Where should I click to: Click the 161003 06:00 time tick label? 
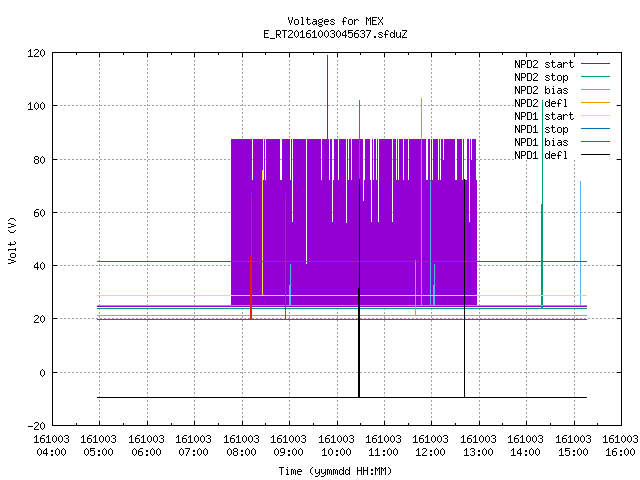click(146, 446)
